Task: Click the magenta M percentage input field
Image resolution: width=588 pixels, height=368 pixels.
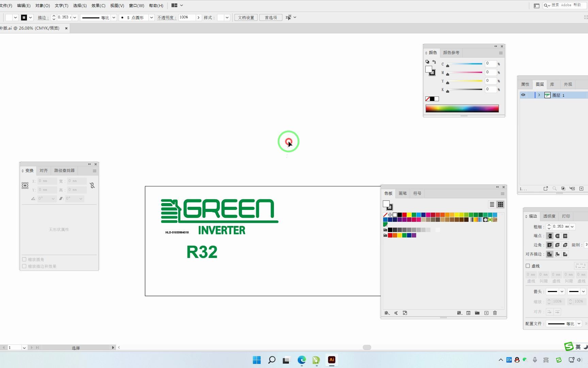Action: click(490, 72)
